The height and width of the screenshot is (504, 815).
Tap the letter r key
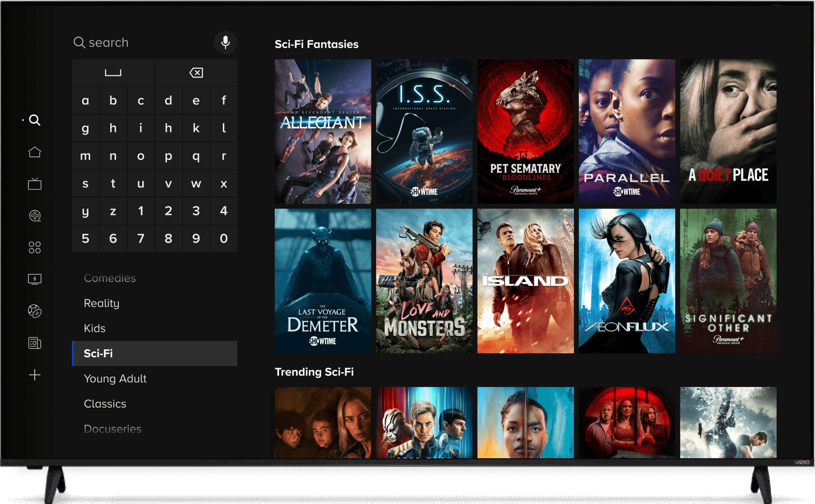(x=224, y=156)
